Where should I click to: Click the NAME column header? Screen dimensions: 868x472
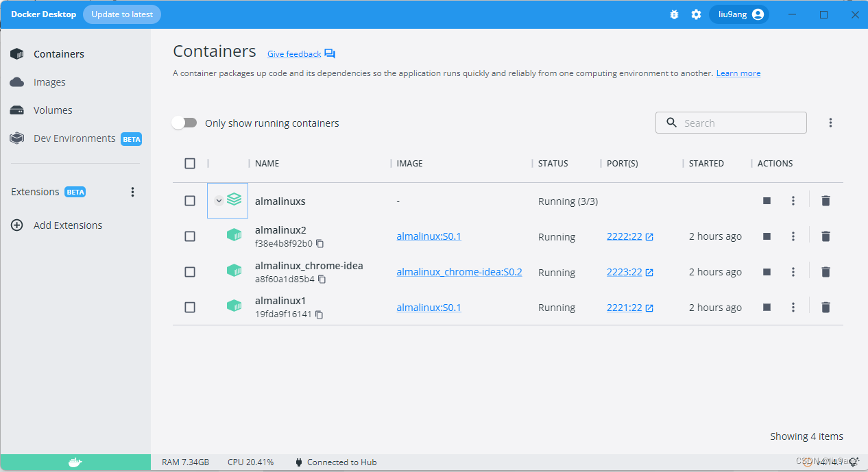267,164
